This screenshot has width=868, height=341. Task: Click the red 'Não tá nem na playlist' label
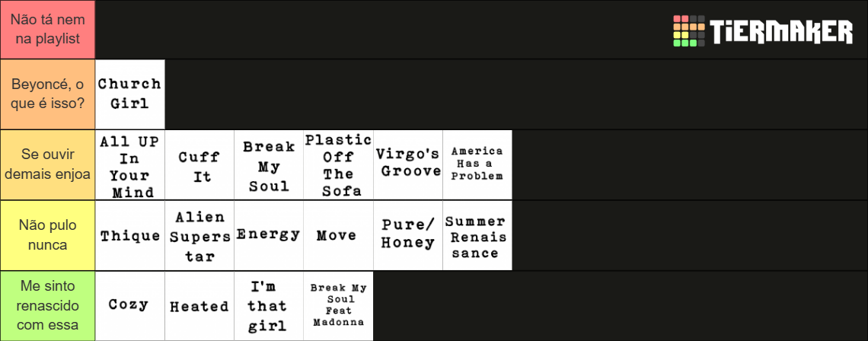click(48, 30)
